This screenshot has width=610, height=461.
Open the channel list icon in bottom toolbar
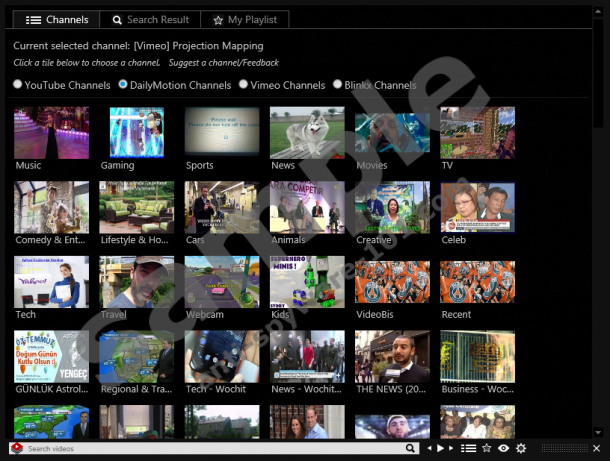[x=468, y=449]
